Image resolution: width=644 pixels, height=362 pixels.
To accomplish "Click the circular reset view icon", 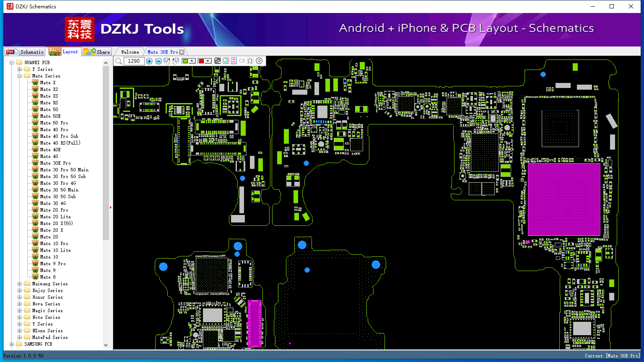I will 259,61.
